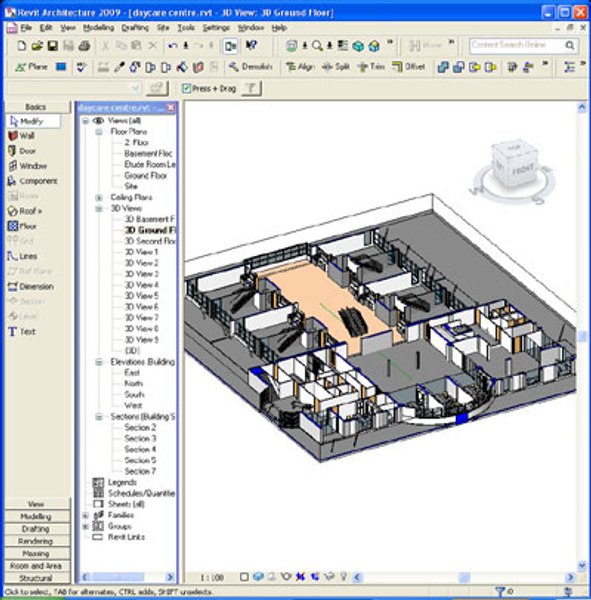The width and height of the screenshot is (591, 600).
Task: Expand the Families node
Action: 86,515
